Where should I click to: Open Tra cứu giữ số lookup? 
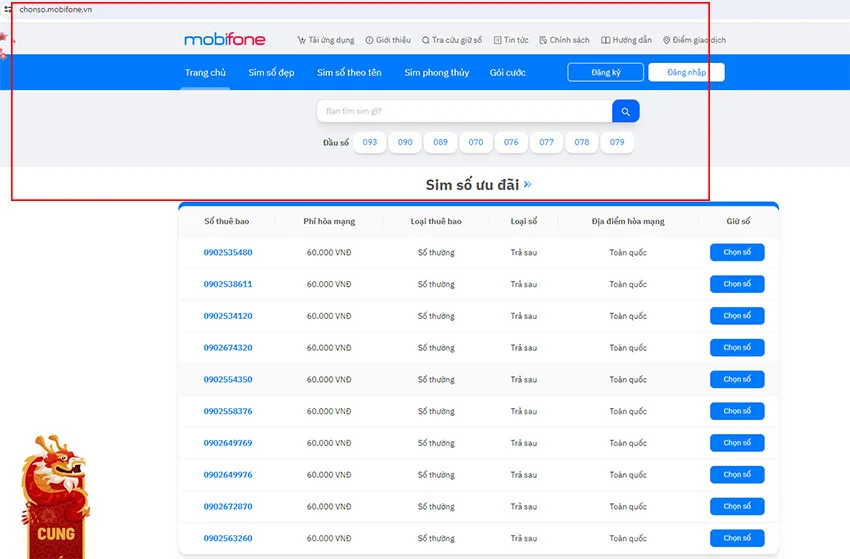point(452,40)
